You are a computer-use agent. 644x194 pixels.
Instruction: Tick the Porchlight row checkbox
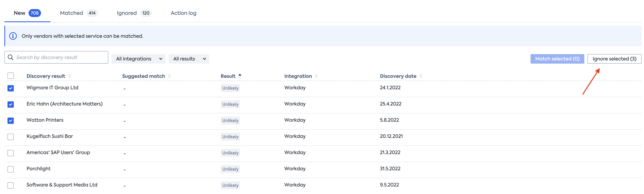tap(10, 169)
